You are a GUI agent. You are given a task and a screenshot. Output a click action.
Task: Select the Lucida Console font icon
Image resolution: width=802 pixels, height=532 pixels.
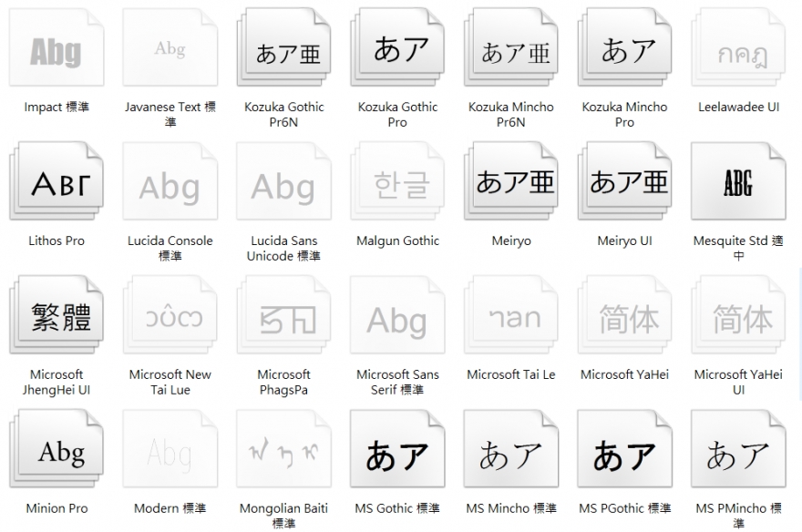(170, 185)
